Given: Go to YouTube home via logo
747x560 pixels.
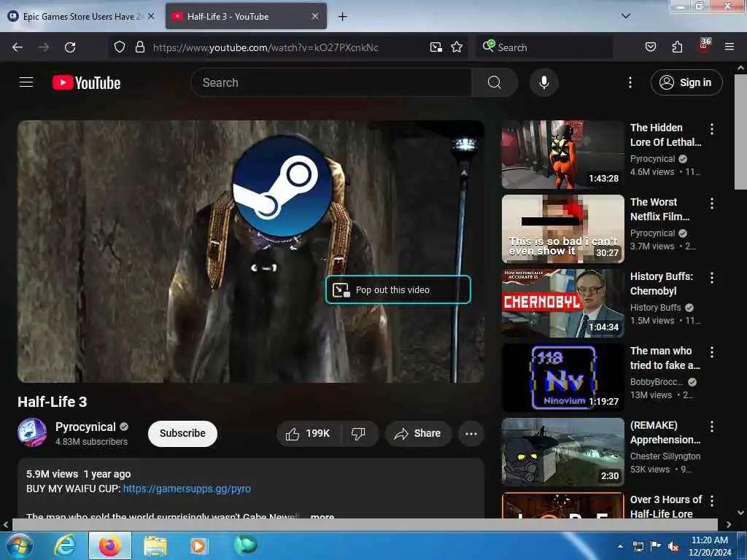Looking at the screenshot, I should click(86, 83).
